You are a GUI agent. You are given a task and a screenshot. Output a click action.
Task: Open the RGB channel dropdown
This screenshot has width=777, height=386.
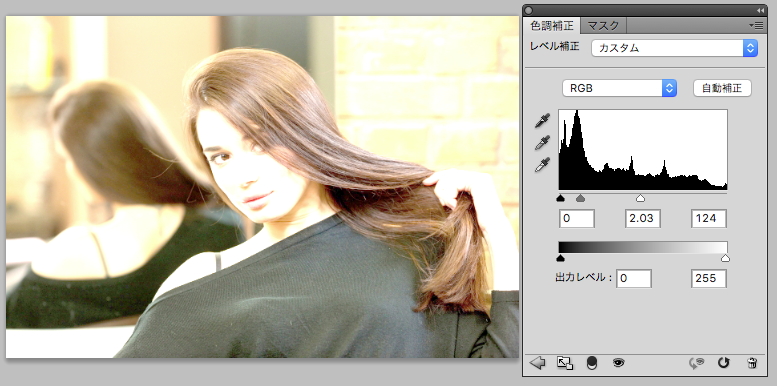tap(619, 88)
